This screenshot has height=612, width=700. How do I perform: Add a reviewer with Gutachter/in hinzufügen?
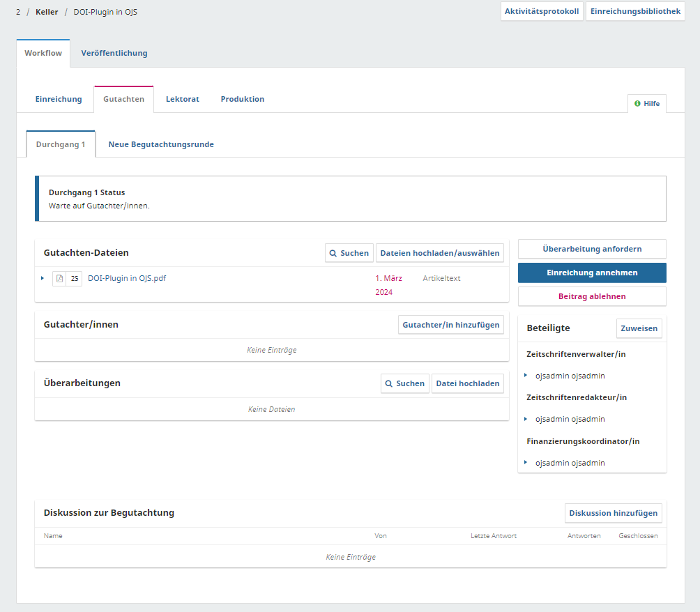tap(450, 325)
